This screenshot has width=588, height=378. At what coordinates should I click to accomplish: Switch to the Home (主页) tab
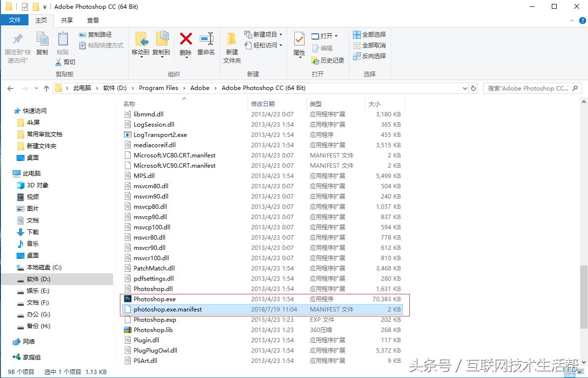pos(41,20)
